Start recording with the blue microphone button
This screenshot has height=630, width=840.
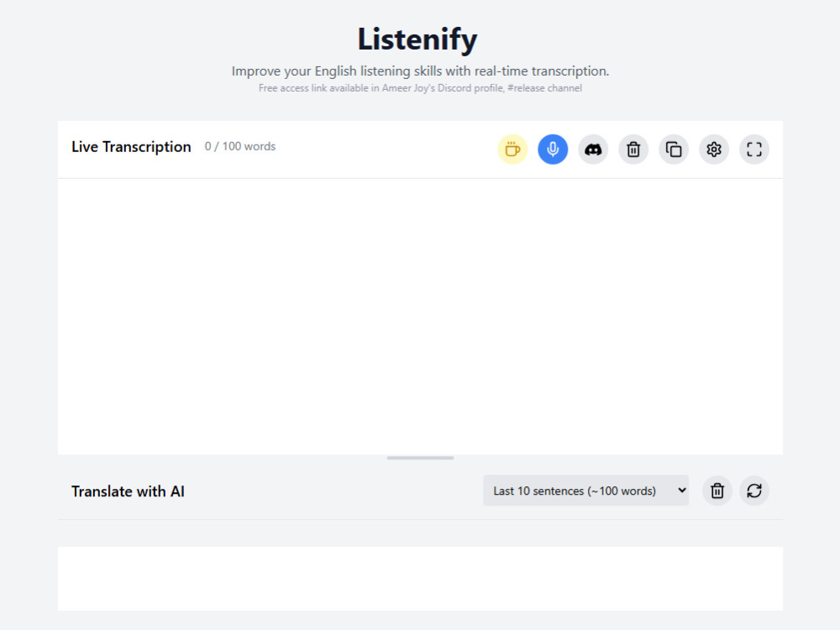[553, 150]
